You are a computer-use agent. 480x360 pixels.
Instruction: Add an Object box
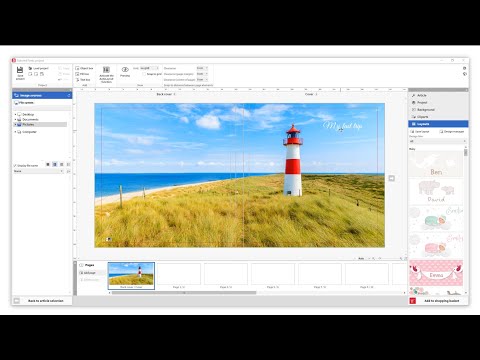tap(84, 68)
